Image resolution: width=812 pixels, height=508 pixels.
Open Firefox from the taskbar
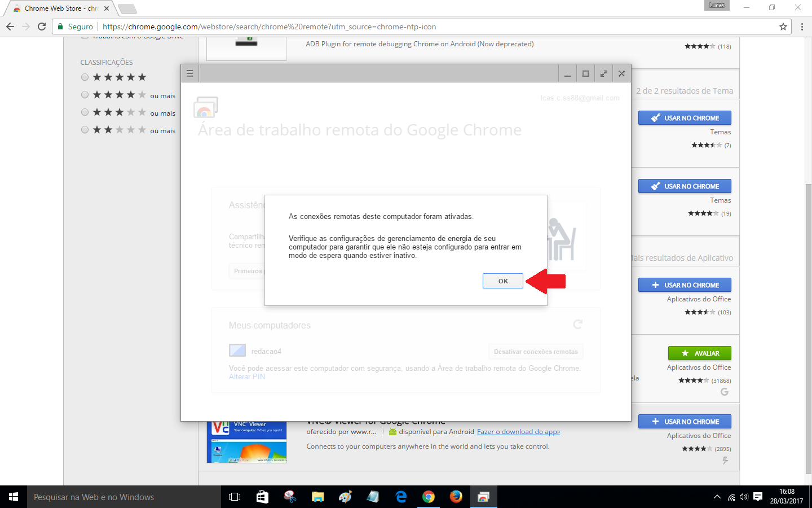click(456, 497)
